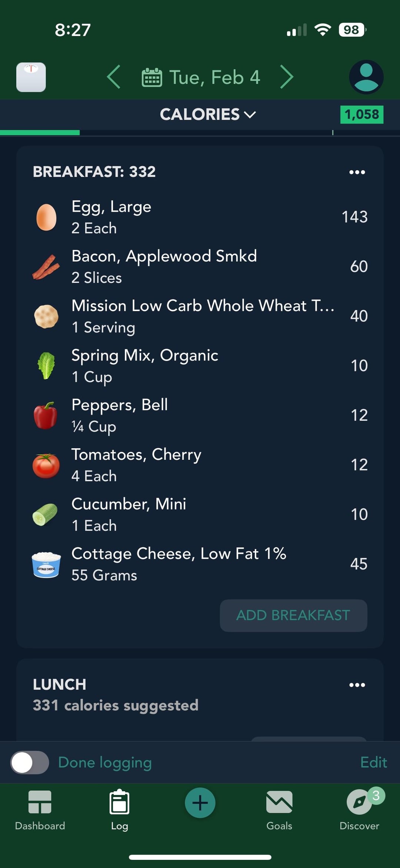Tap the Edit link
Screen dimensions: 400x868
point(373,763)
